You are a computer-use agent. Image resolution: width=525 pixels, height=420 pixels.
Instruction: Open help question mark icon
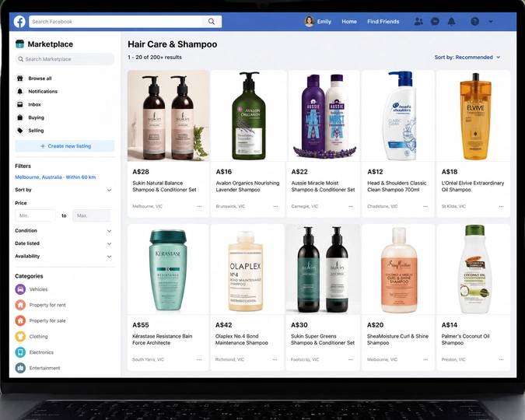coord(474,22)
